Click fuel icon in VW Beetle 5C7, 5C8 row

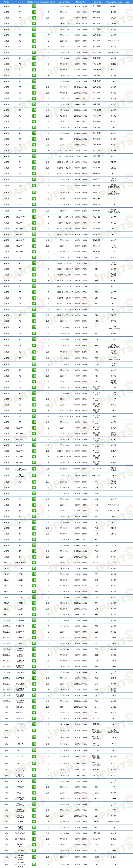pos(34,724)
